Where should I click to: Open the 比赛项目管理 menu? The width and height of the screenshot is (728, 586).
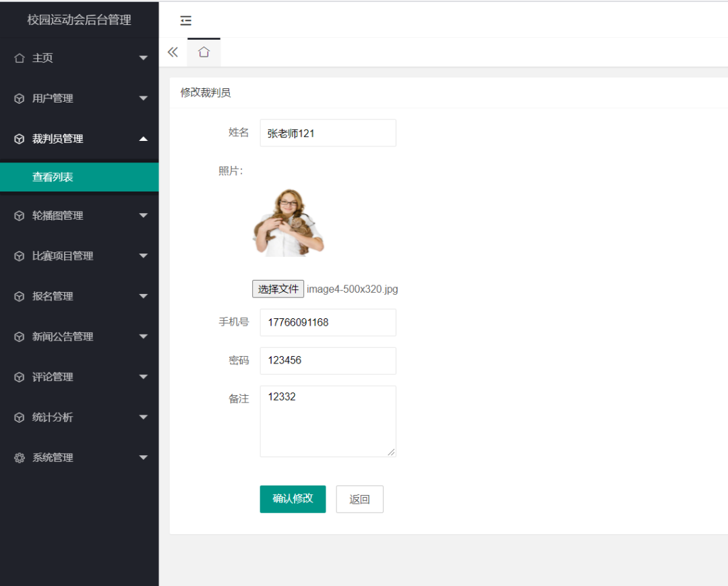(x=79, y=256)
